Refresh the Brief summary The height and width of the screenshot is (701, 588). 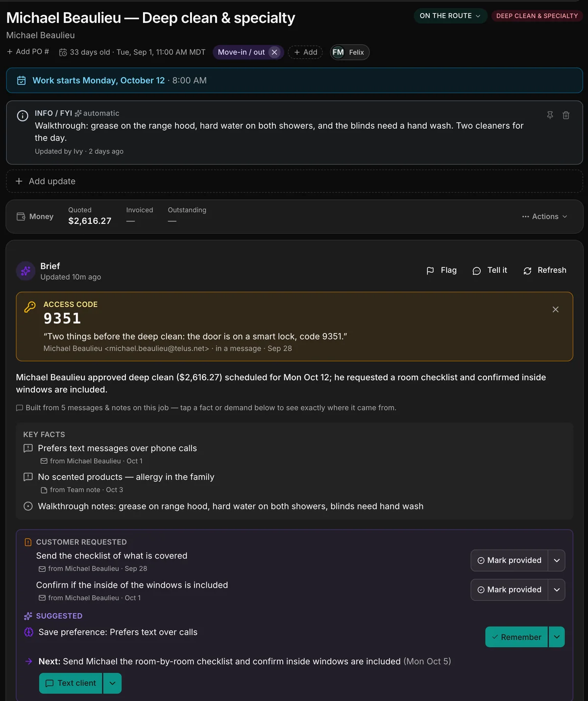[x=545, y=270]
